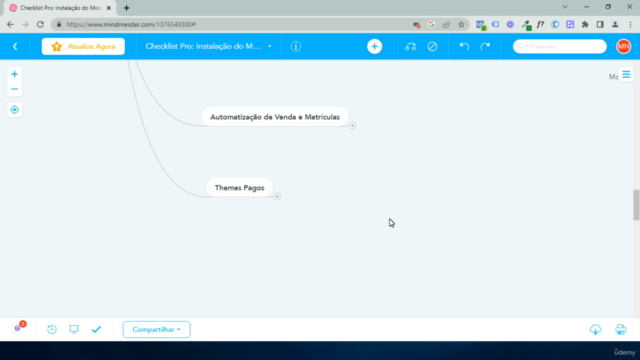Start presentation mode icon
The image size is (640, 360).
[x=74, y=329]
